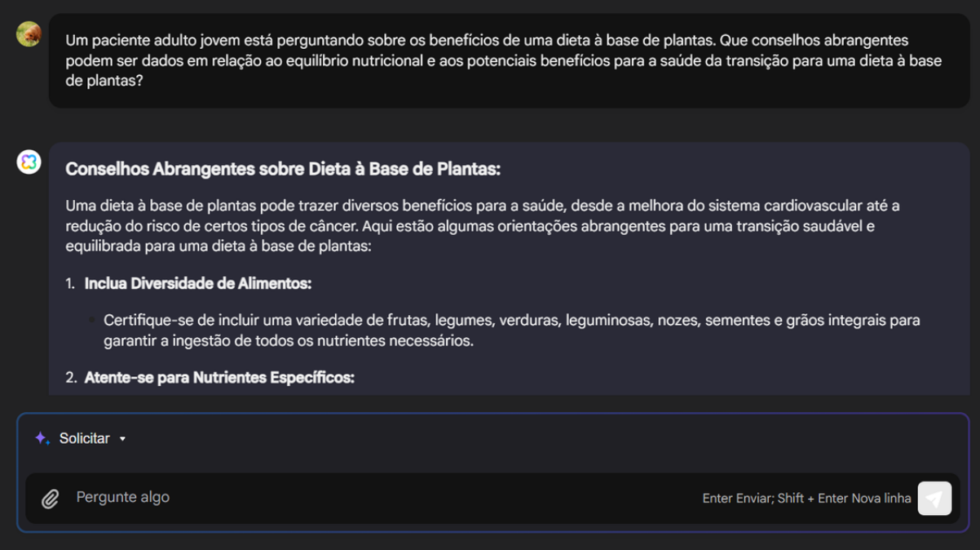Click the user profile avatar
The height and width of the screenshot is (550, 980).
click(x=29, y=34)
